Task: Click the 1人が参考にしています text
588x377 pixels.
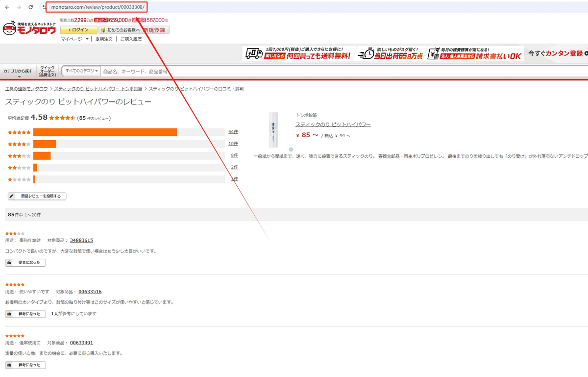Action: (x=74, y=314)
